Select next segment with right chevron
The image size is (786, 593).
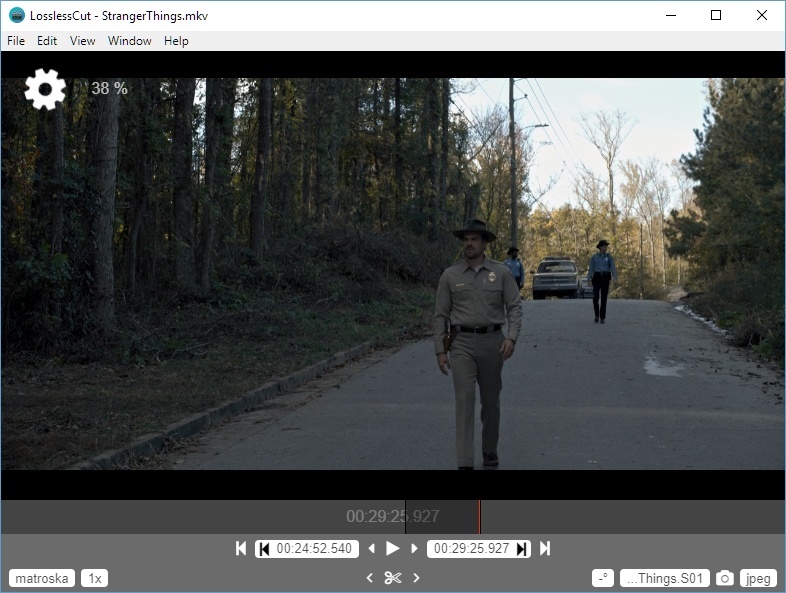(416, 578)
